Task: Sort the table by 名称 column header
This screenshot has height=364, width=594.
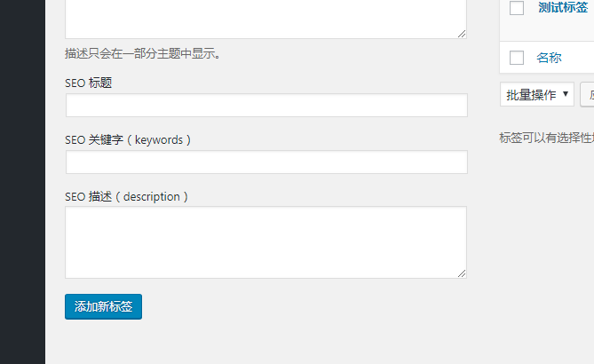Action: pyautogui.click(x=549, y=58)
